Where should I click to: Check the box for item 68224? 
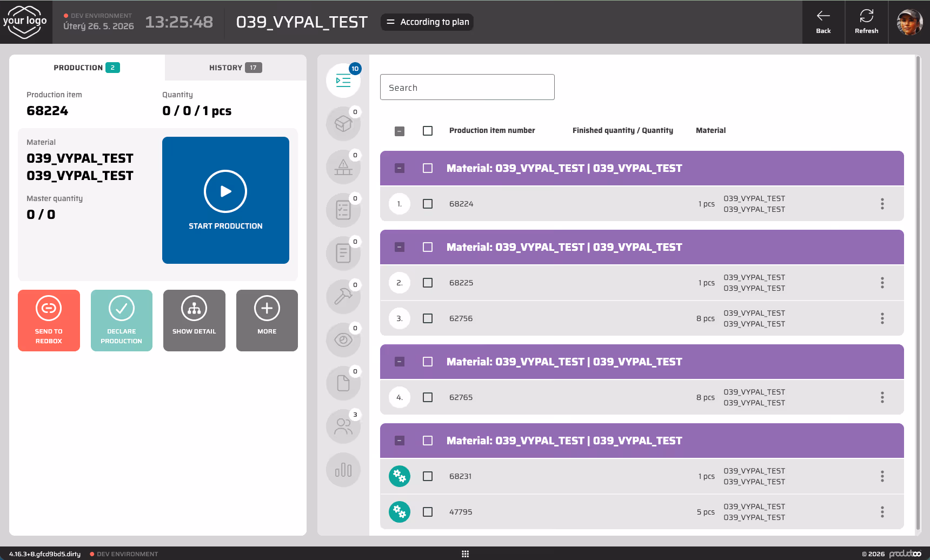(428, 204)
